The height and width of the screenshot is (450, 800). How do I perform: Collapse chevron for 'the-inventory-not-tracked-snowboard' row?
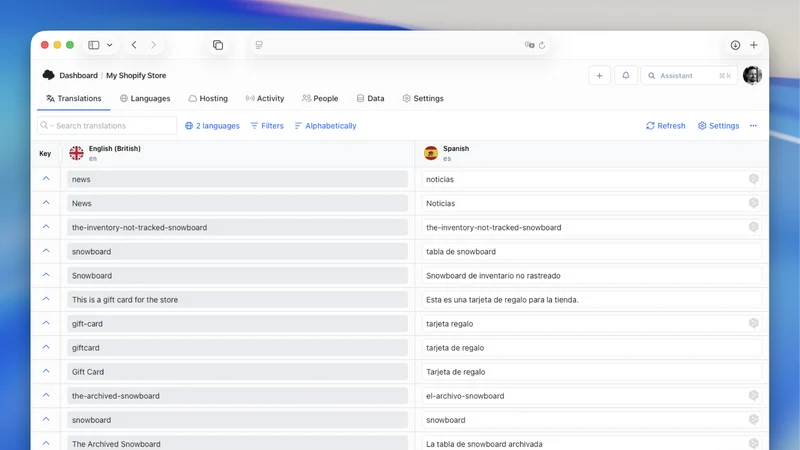point(46,227)
